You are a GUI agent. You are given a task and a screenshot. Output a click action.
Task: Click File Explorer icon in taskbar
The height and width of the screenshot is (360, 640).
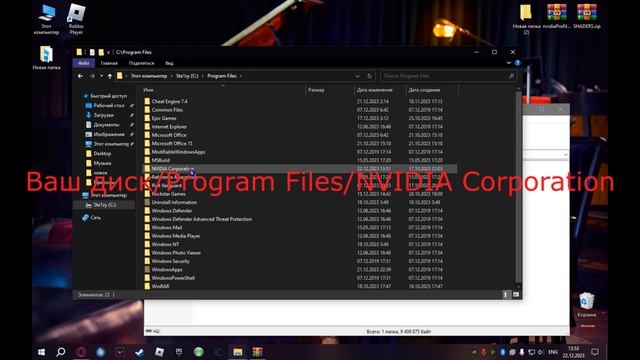point(238,352)
